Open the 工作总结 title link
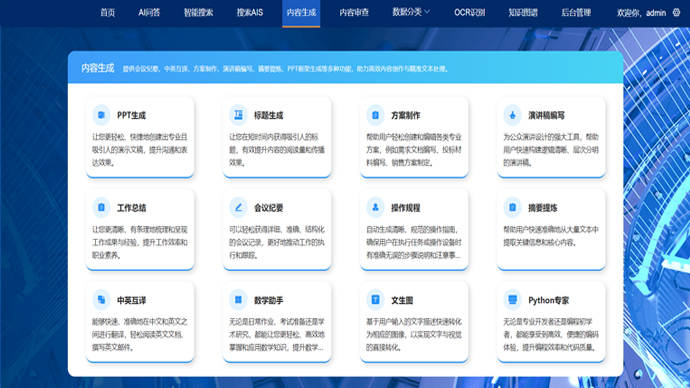The width and height of the screenshot is (690, 388). point(131,208)
